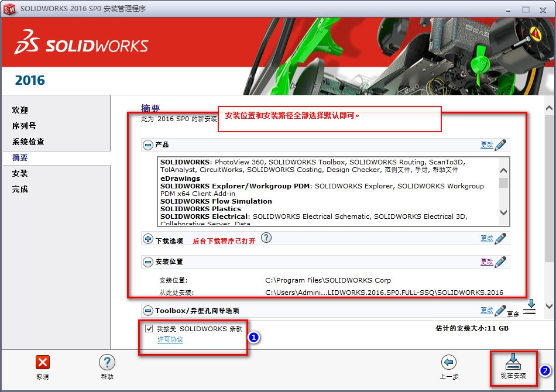Click the pencil icon in 下载选项 section
Screen dimensions: 556x392
coord(500,239)
